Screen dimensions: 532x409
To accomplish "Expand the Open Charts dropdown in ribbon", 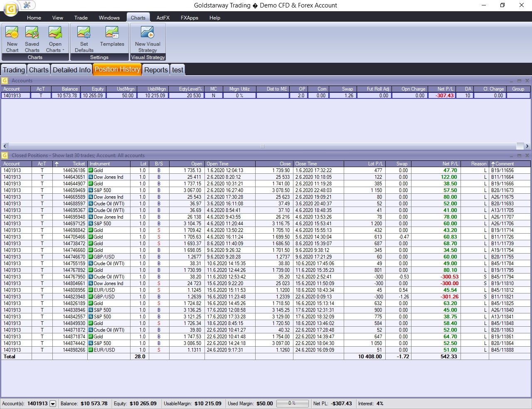I will [x=55, y=39].
